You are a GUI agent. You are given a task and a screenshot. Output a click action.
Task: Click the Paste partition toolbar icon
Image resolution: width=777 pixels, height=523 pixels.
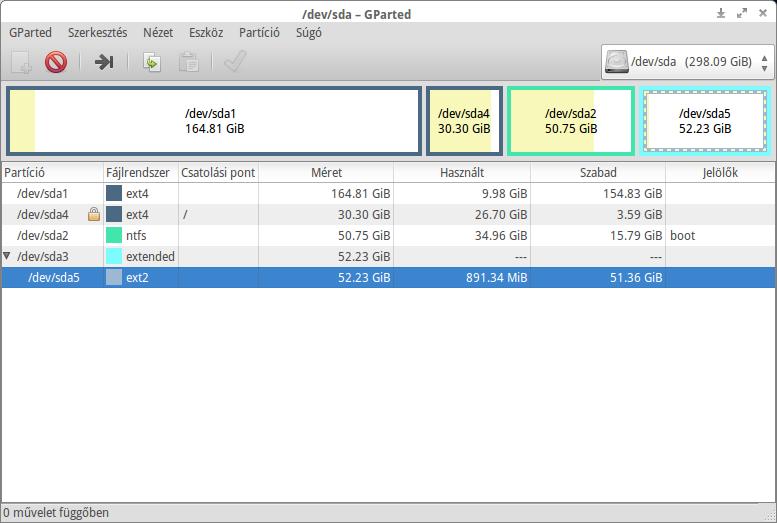coord(188,62)
